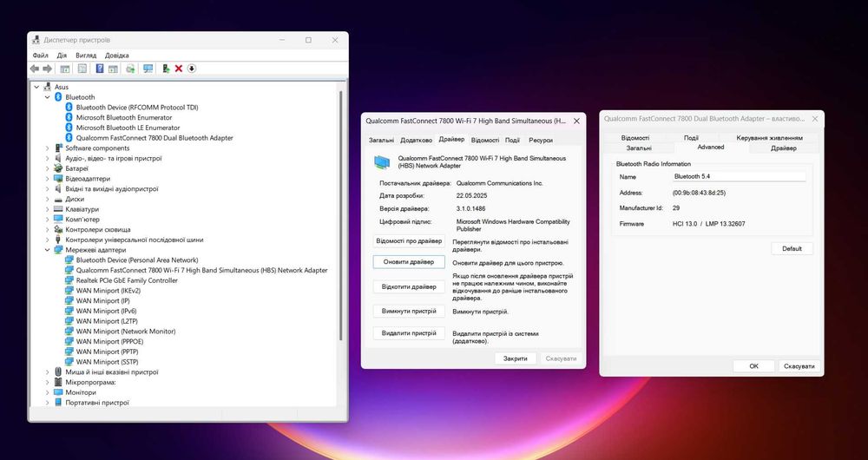
Task: Click the Forward arrow in Device Manager toolbar
Action: point(48,69)
